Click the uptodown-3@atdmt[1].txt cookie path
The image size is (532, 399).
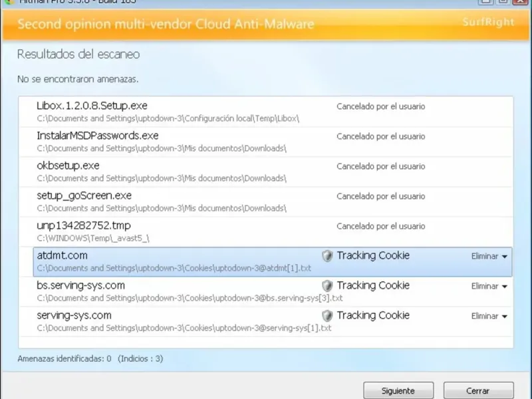click(174, 268)
